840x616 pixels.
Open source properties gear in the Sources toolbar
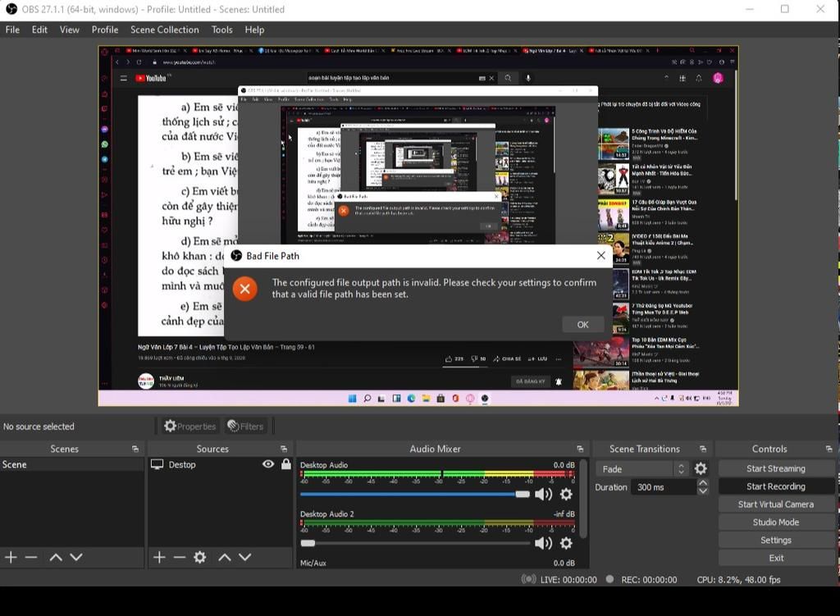tap(200, 558)
